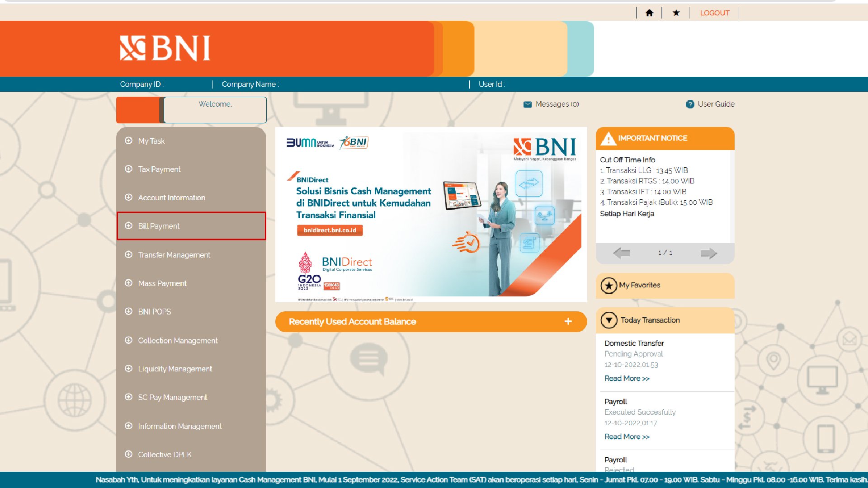
Task: Open Liquidity Management in sidebar
Action: (175, 369)
